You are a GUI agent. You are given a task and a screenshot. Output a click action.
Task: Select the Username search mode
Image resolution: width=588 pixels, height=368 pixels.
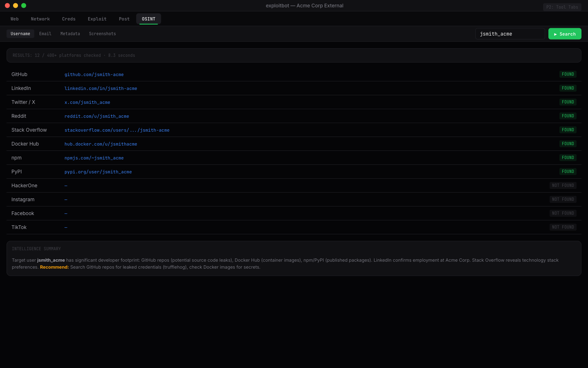click(x=20, y=34)
